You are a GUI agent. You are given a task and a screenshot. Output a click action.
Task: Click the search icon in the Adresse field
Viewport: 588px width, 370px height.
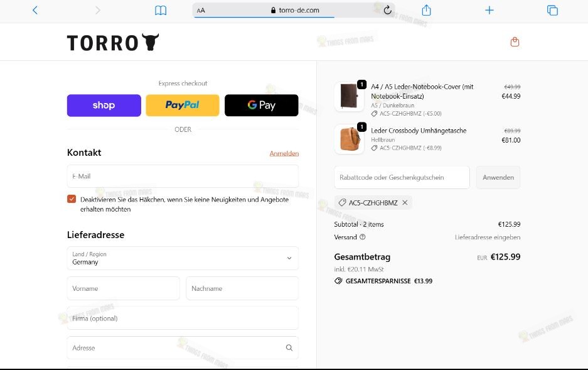[289, 347]
